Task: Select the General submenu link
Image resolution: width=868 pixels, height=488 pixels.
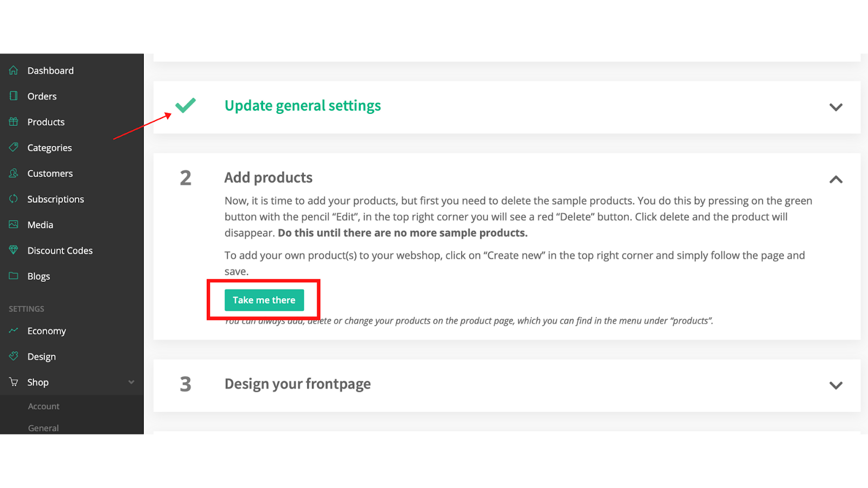Action: (43, 428)
